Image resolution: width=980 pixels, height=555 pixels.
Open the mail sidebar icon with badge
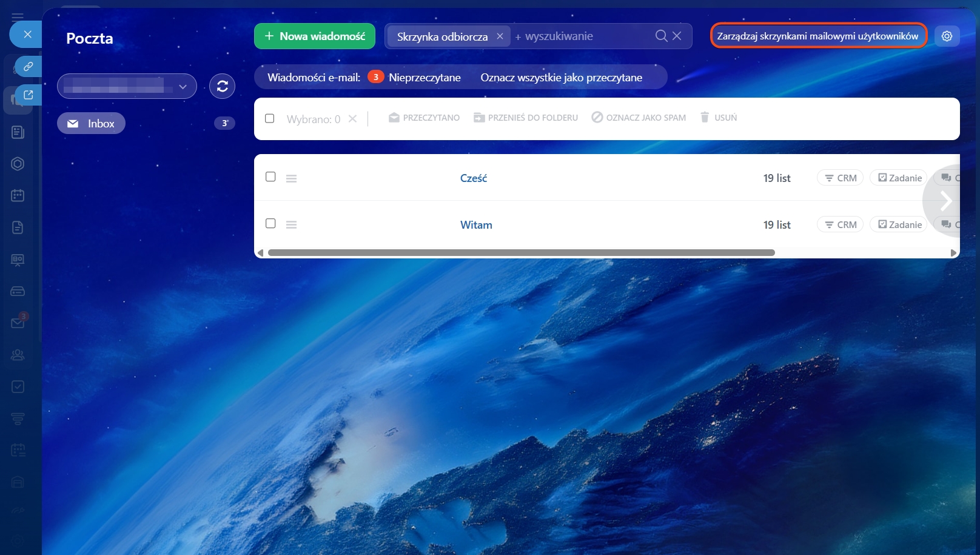click(18, 322)
